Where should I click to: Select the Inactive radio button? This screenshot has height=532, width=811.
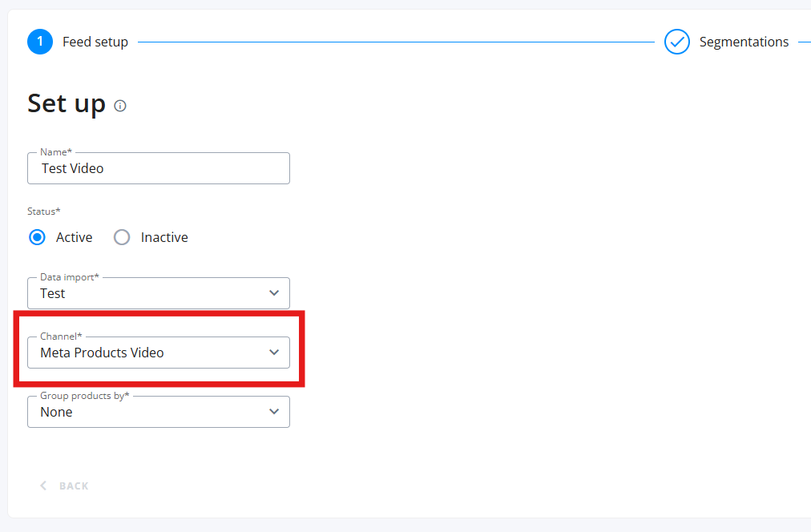click(122, 237)
